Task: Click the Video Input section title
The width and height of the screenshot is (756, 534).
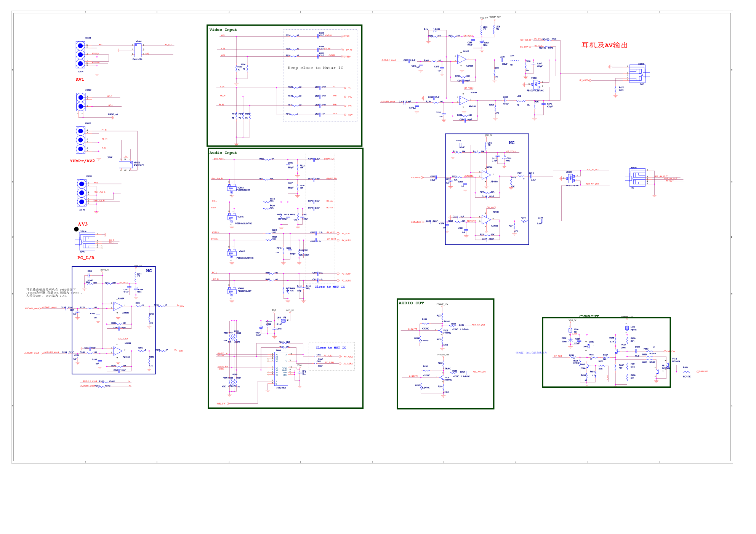Action: [223, 30]
